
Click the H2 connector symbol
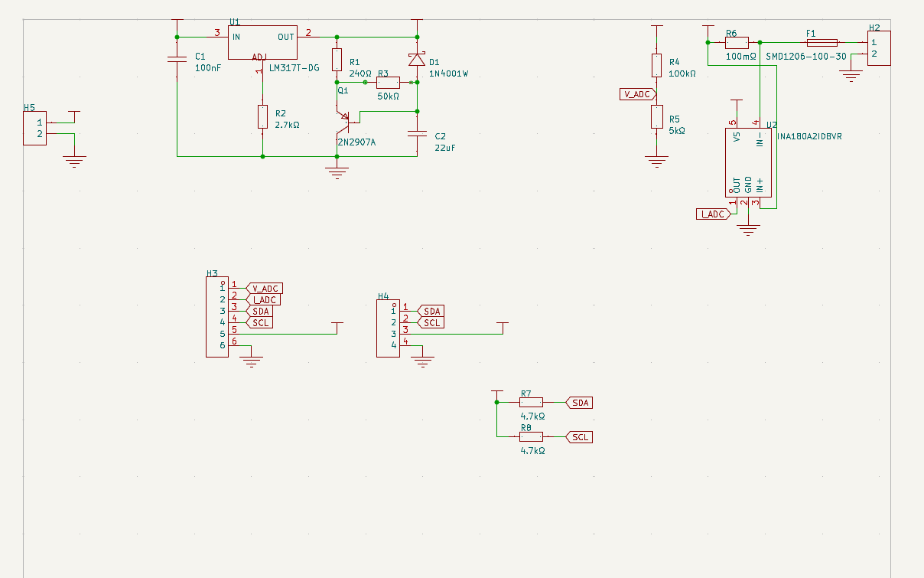(878, 47)
